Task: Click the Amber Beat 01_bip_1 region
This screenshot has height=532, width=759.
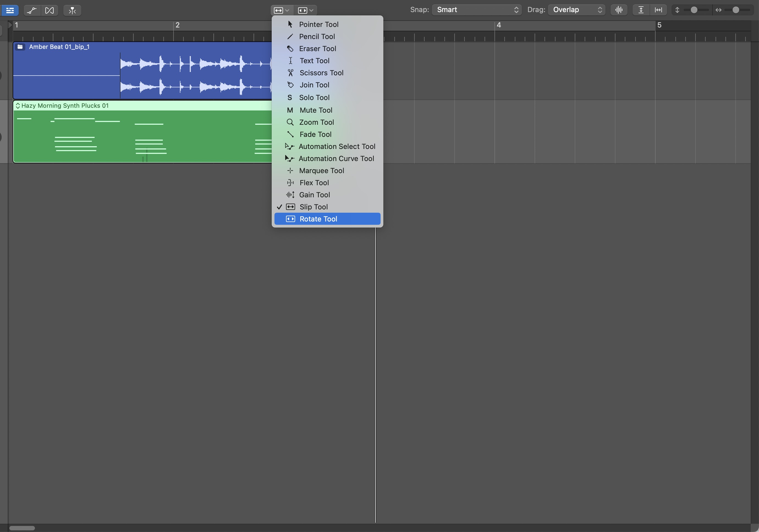Action: (x=142, y=71)
